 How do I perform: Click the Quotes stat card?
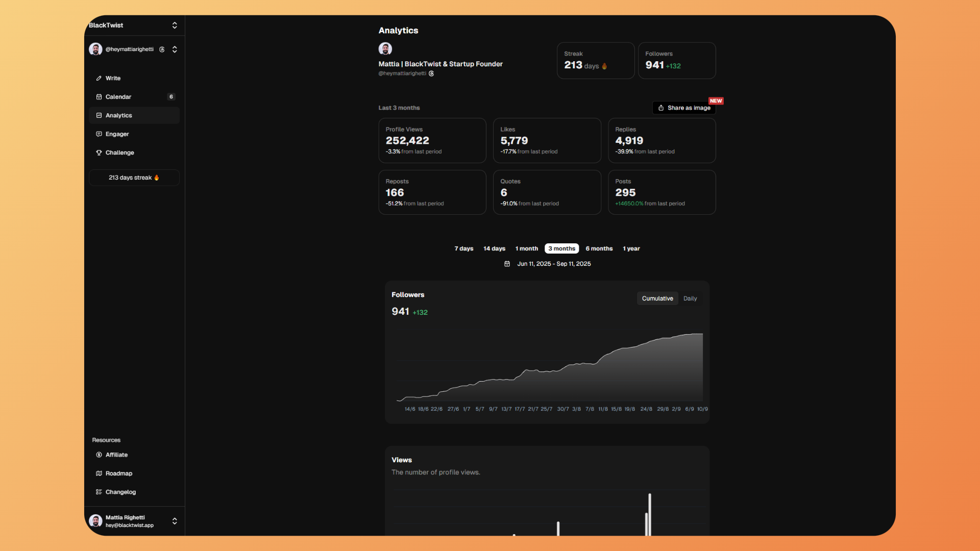547,193
